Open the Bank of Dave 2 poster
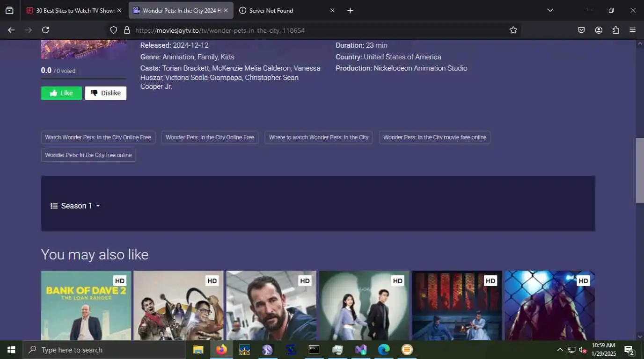Viewport: 644px width, 359px height. coord(86,306)
